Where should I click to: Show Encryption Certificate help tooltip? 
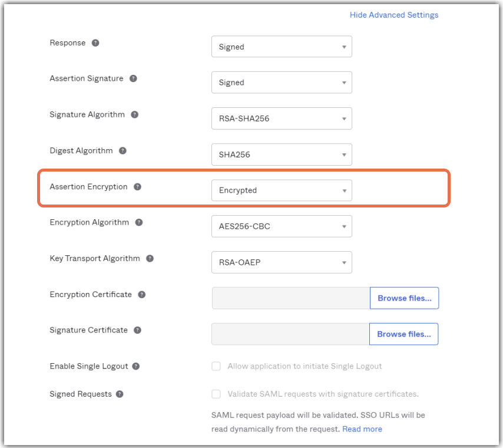pos(142,295)
